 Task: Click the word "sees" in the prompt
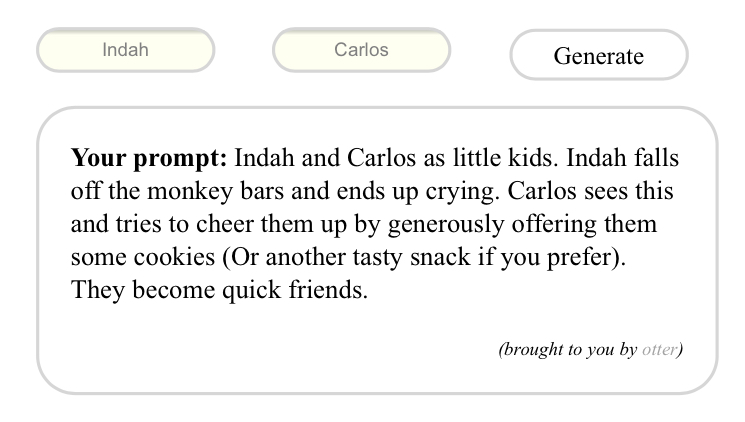tap(611, 191)
